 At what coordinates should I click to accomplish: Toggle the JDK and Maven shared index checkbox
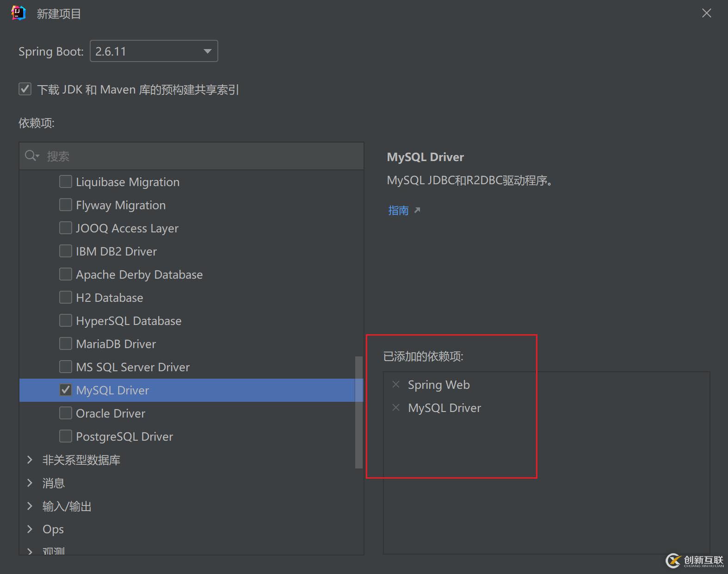pyautogui.click(x=25, y=89)
